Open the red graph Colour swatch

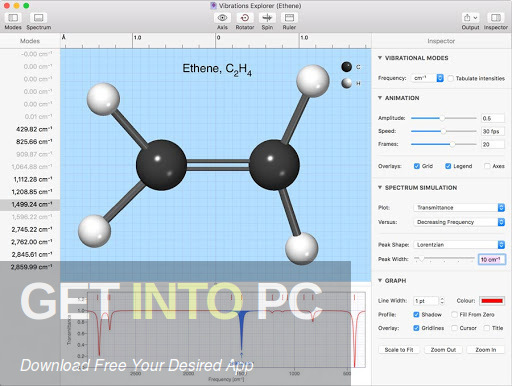(492, 301)
